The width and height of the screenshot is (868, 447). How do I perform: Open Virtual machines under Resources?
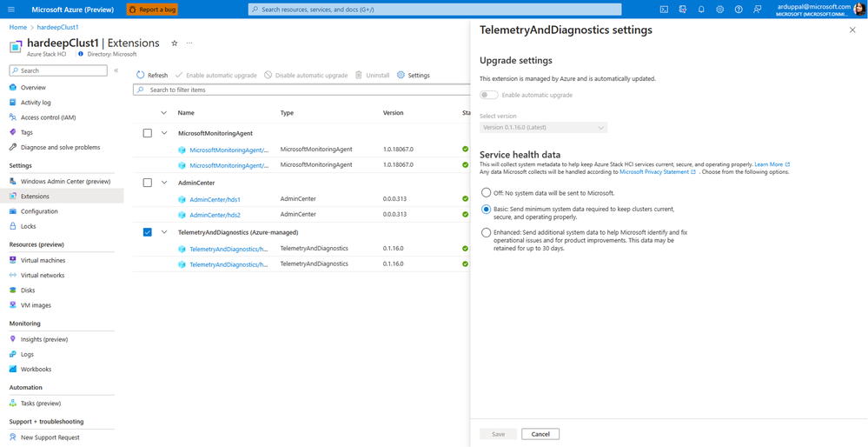43,260
